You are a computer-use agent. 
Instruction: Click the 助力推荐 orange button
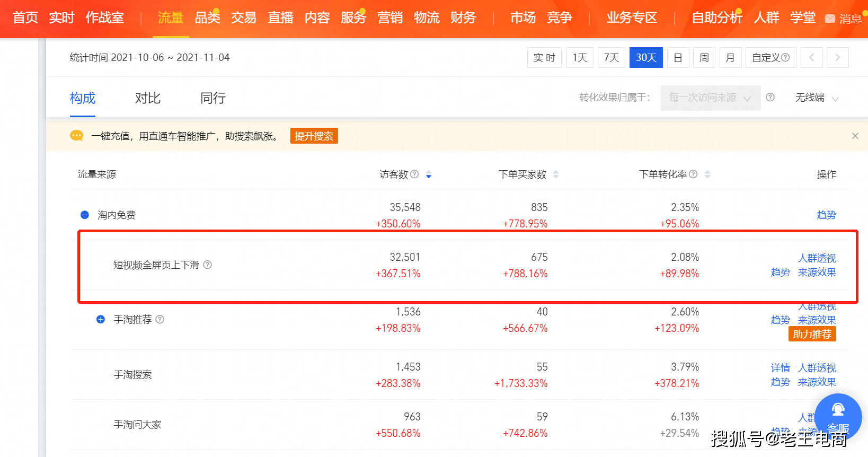point(812,334)
